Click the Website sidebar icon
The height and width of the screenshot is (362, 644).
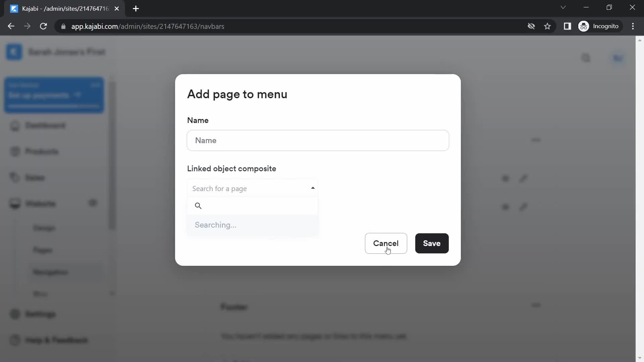tap(14, 203)
